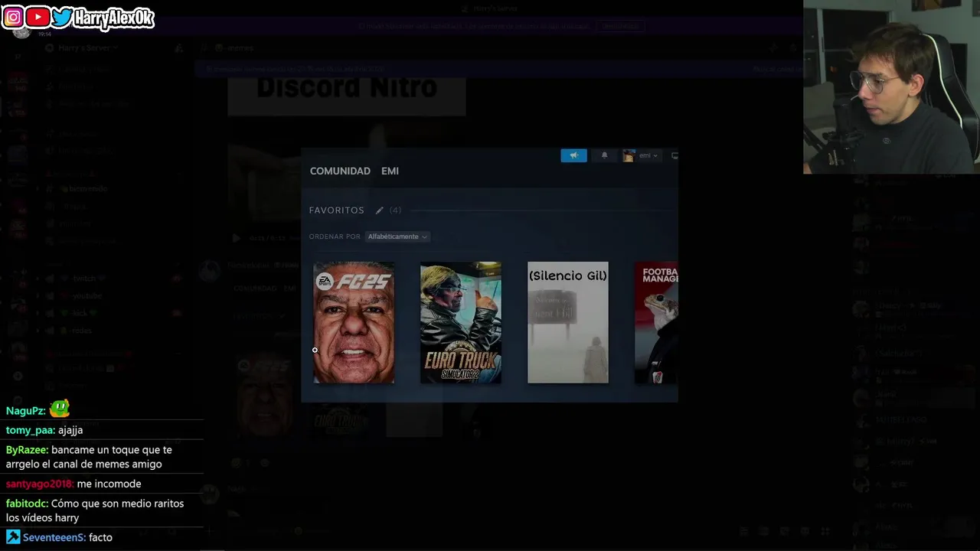The image size is (980, 551).
Task: Open the bell notifications icon
Action: tap(604, 155)
